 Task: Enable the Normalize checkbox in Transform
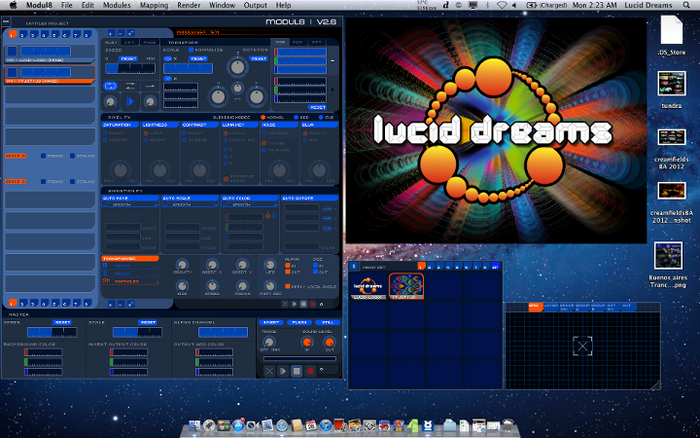click(x=191, y=50)
